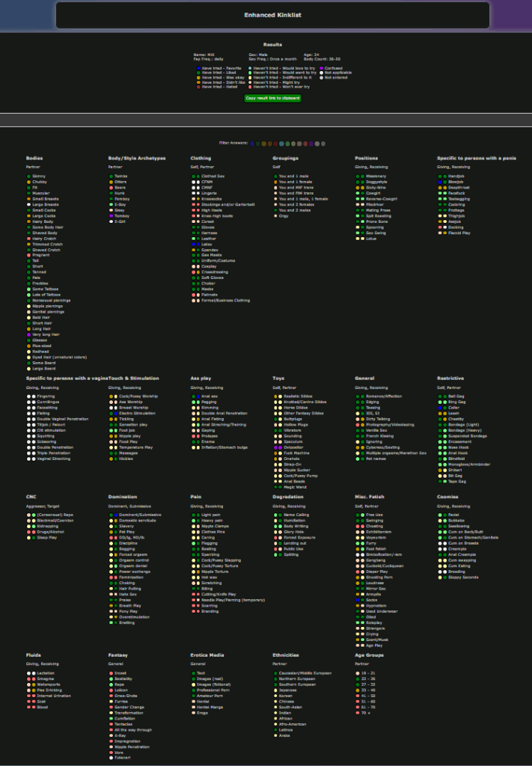
Task: Toggle the purple Confused filter dot
Action: tap(311, 144)
